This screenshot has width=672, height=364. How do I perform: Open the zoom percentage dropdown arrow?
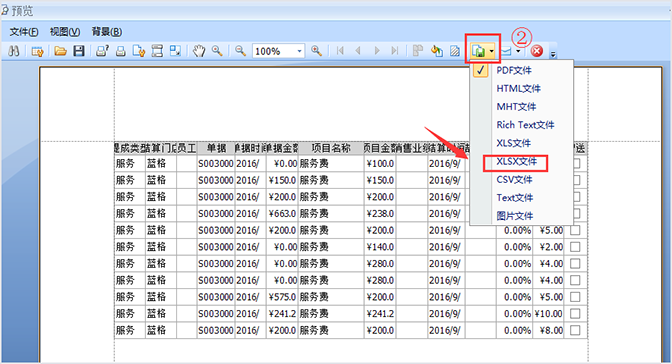point(300,51)
